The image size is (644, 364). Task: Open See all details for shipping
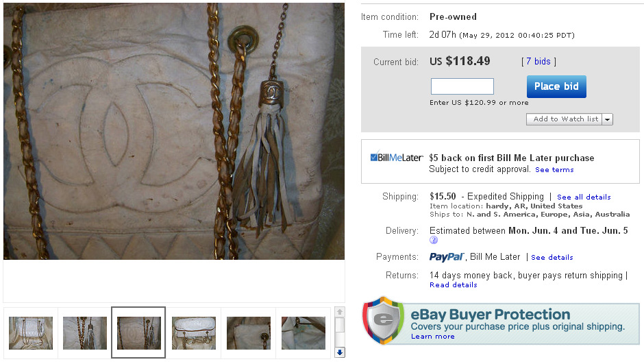(584, 197)
